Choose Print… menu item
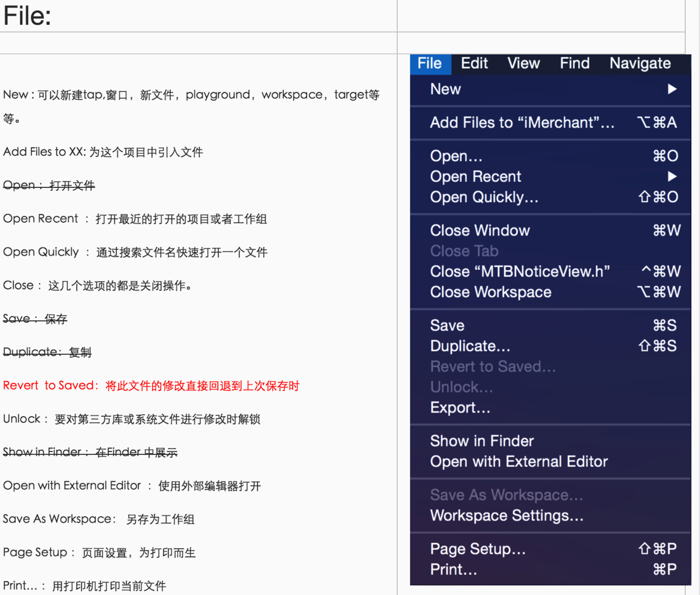Image resolution: width=700 pixels, height=595 pixels. click(x=550, y=570)
